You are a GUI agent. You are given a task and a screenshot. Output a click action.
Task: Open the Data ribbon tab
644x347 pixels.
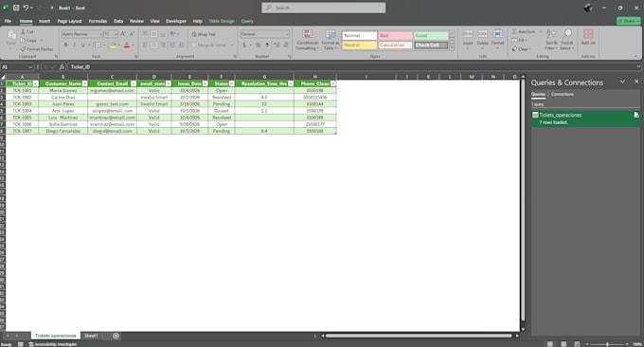118,21
